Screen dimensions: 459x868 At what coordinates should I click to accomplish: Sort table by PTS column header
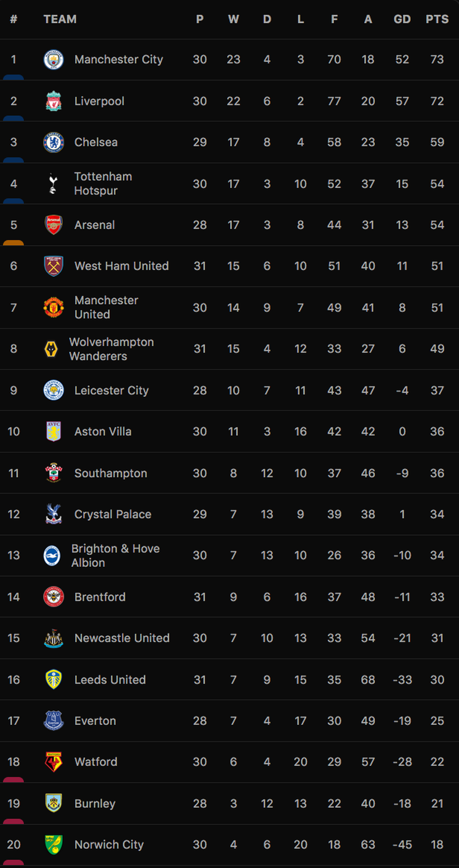click(437, 19)
